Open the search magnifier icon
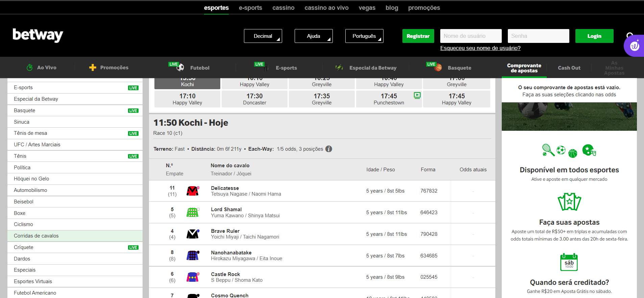Viewport: 644px width, 298px height. coord(630,35)
